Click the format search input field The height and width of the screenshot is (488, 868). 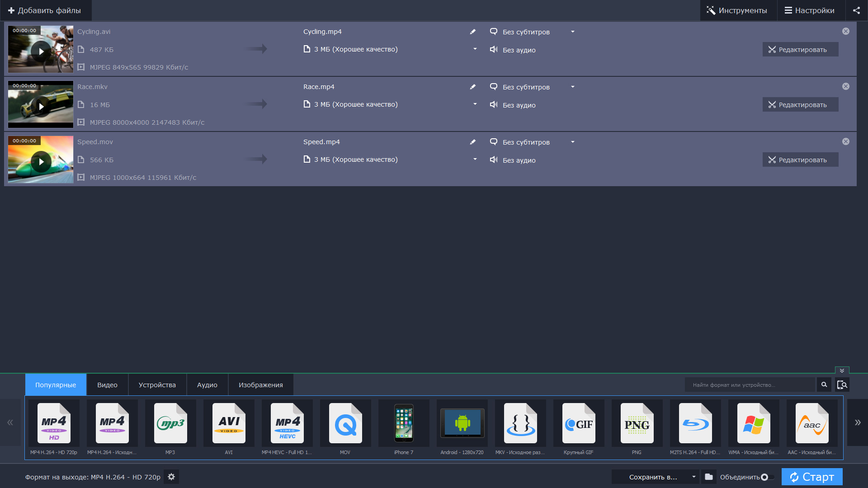click(x=750, y=385)
